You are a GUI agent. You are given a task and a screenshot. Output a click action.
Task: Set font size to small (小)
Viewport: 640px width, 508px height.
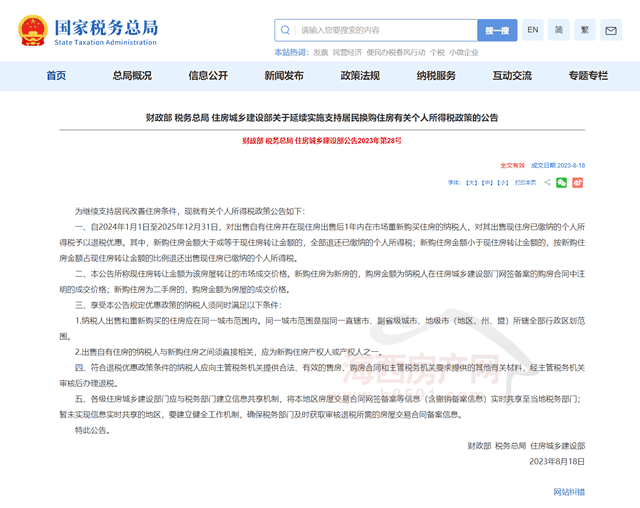501,183
